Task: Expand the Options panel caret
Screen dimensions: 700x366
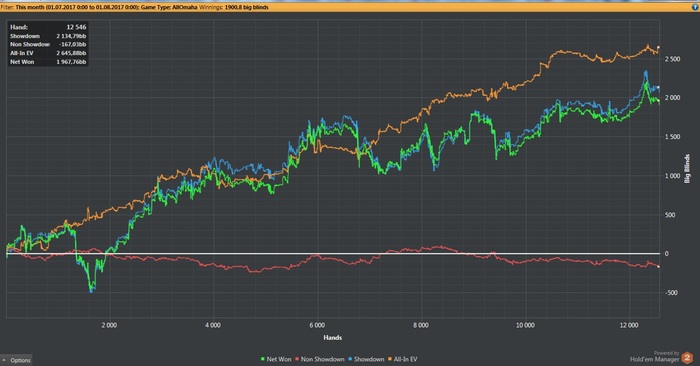Action: click(x=4, y=360)
